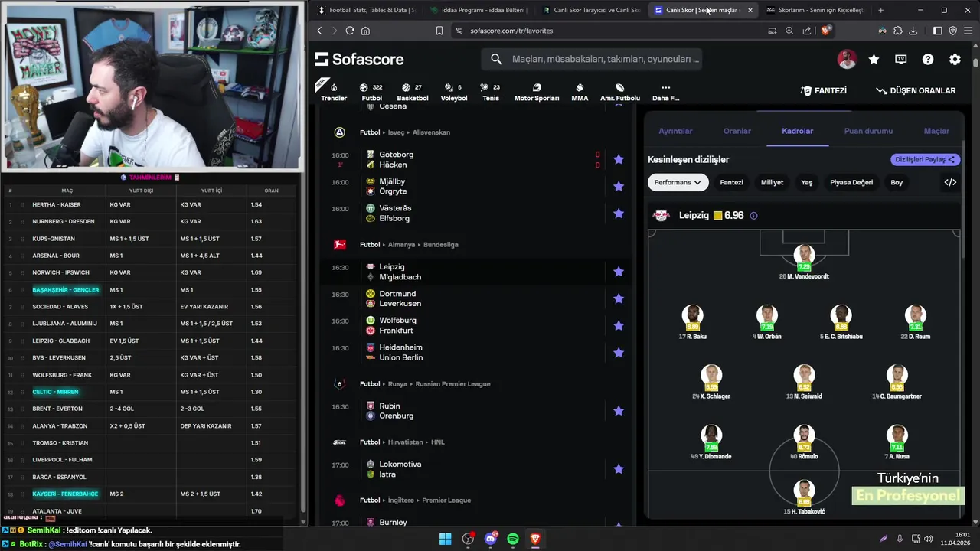Open the FANTEZİ link
The image size is (980, 551).
click(824, 90)
